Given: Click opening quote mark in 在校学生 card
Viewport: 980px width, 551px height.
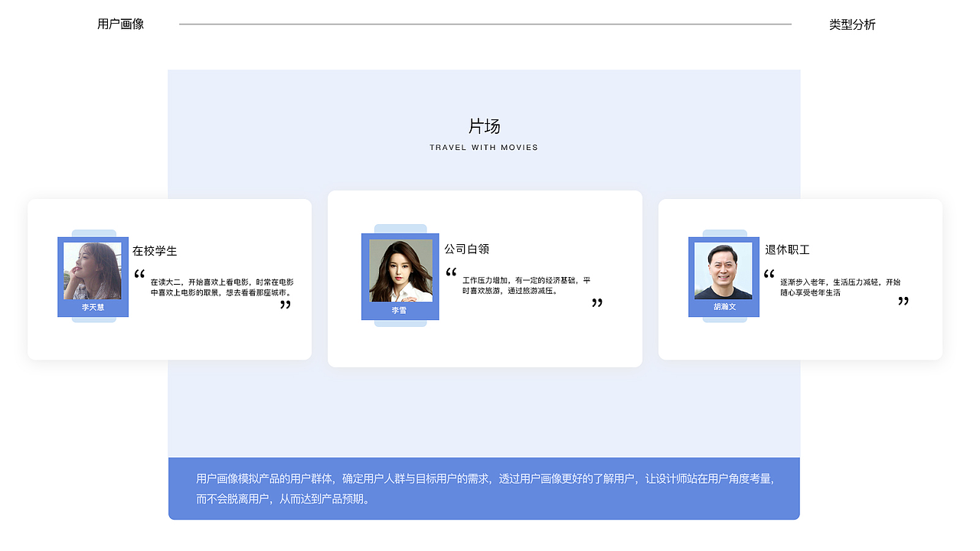Looking at the screenshot, I should tap(139, 274).
